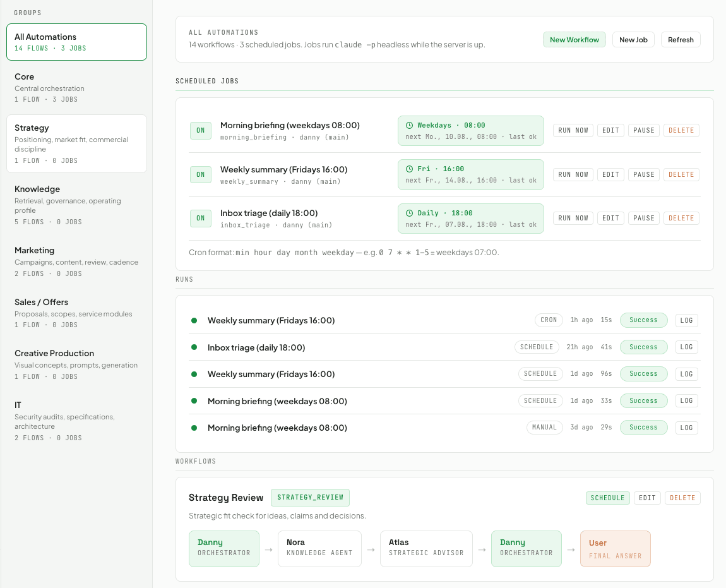This screenshot has width=726, height=588.
Task: Click the "morning_briefing · danny (main)" text
Action: tap(284, 138)
